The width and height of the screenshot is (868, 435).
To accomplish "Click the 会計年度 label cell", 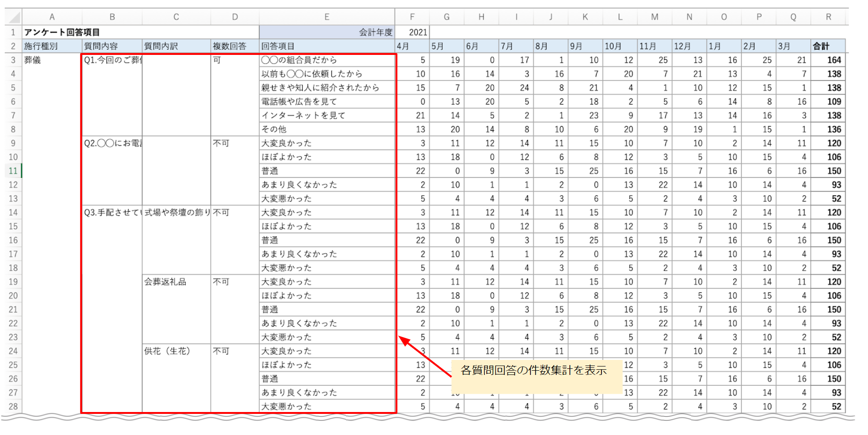I will click(327, 32).
